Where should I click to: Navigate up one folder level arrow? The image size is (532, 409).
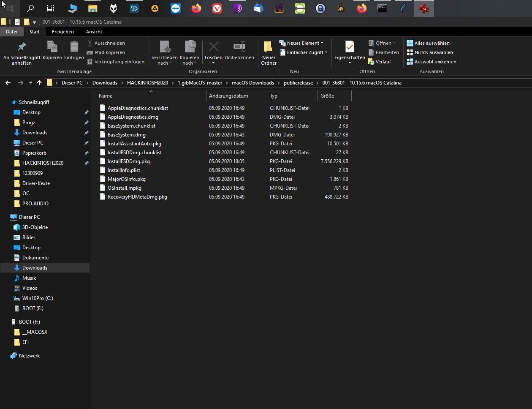pyautogui.click(x=39, y=83)
